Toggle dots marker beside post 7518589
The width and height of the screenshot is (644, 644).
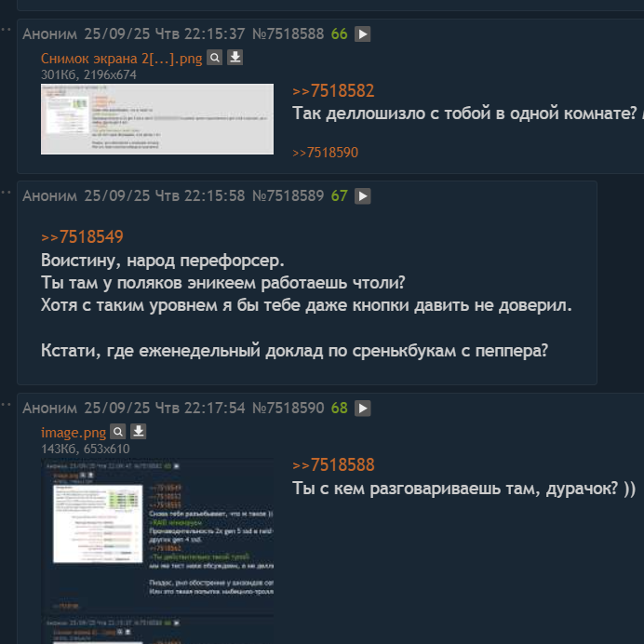(x=6, y=193)
